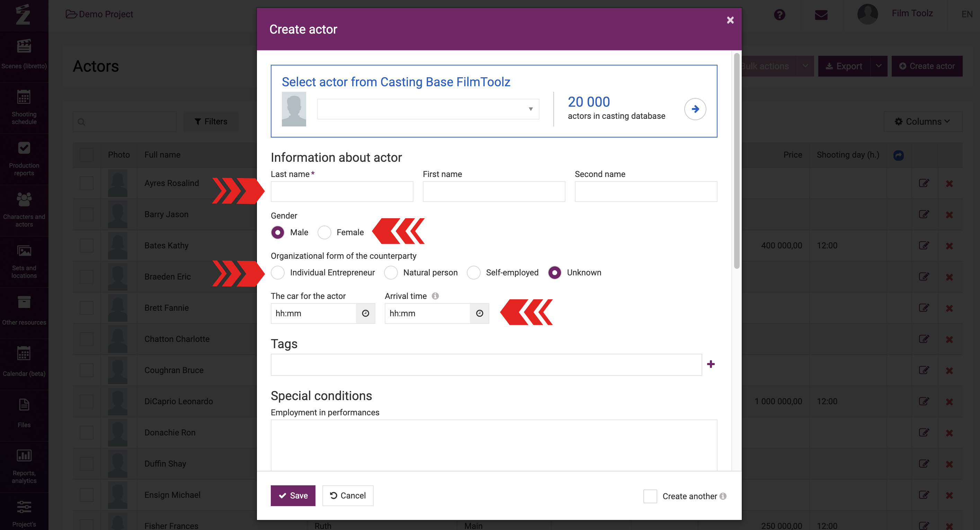Save the new actor
980x530 pixels.
[293, 496]
